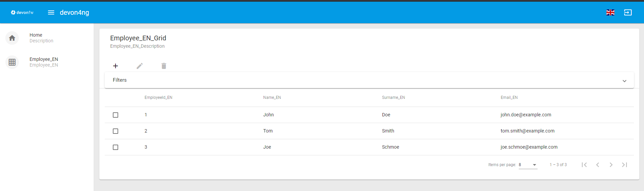Click the plus icon to add employee
This screenshot has width=644, height=191.
[x=116, y=66]
